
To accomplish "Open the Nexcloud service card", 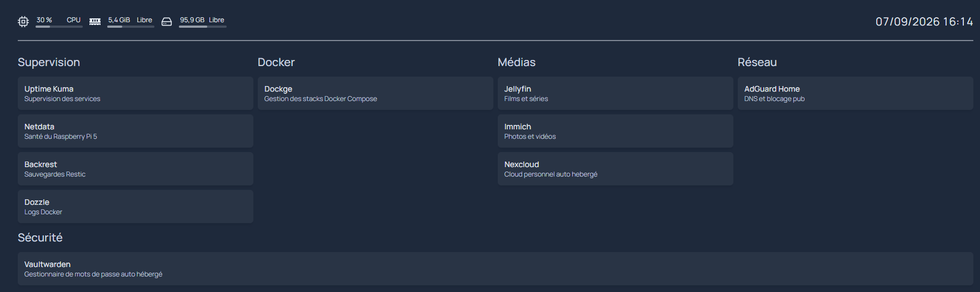I will coord(616,169).
